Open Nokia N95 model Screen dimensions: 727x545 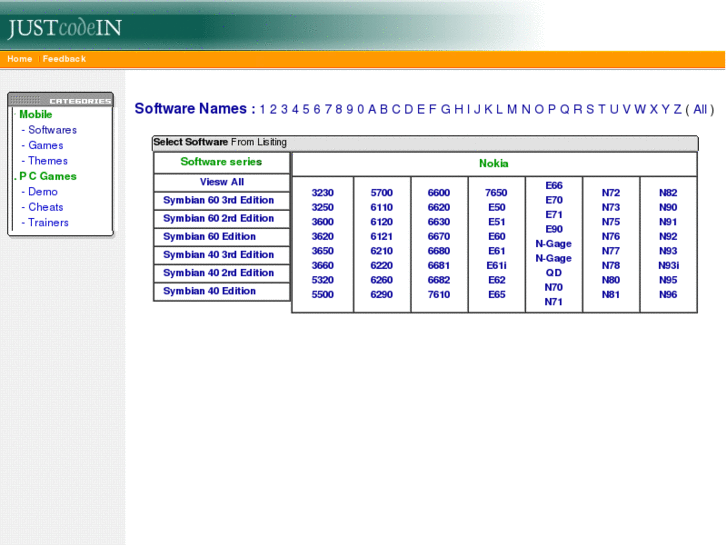pyautogui.click(x=668, y=280)
